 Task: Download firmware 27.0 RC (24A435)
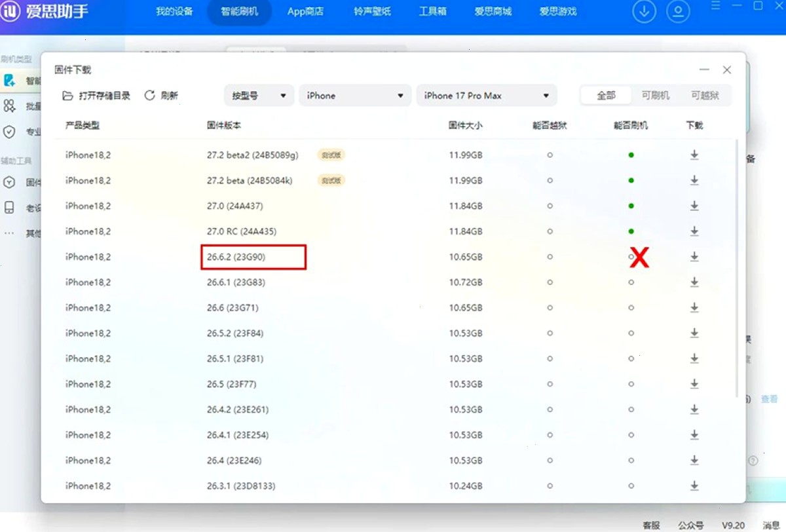click(694, 231)
